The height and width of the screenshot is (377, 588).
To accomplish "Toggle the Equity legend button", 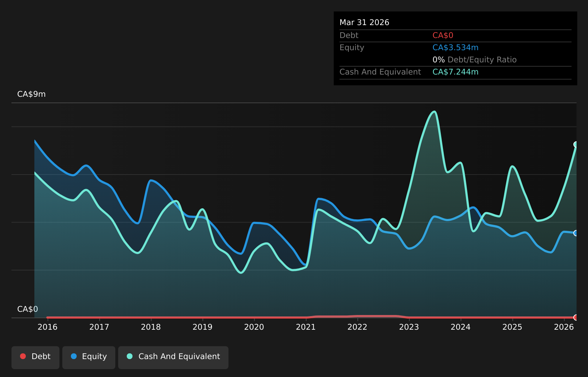I will [89, 357].
